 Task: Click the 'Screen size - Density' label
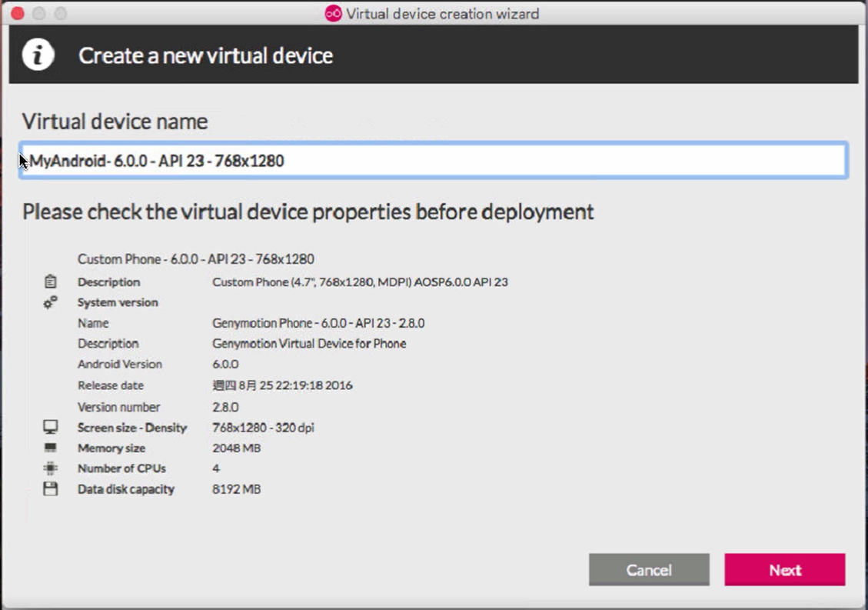tap(132, 427)
